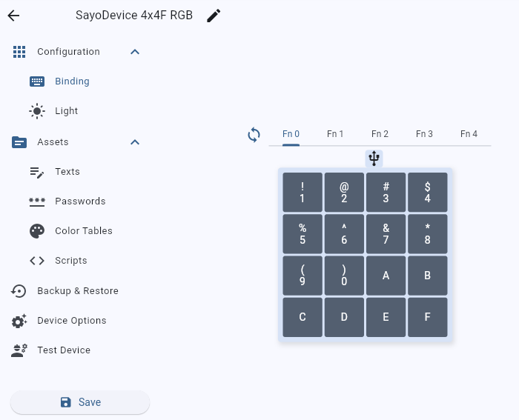Switch to the Fn 4 tab
Image resolution: width=519 pixels, height=420 pixels.
click(469, 134)
